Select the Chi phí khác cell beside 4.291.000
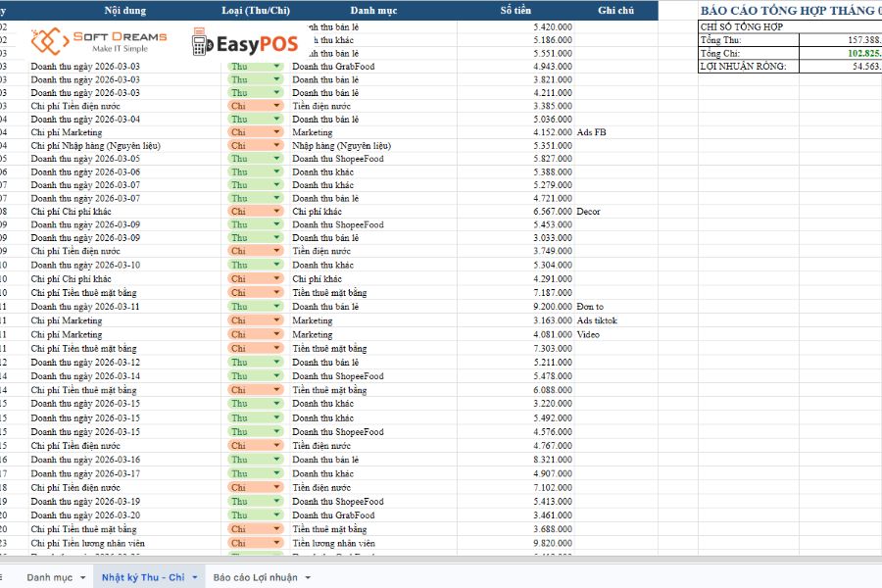Viewport: 882px width, 588px height. (373, 279)
